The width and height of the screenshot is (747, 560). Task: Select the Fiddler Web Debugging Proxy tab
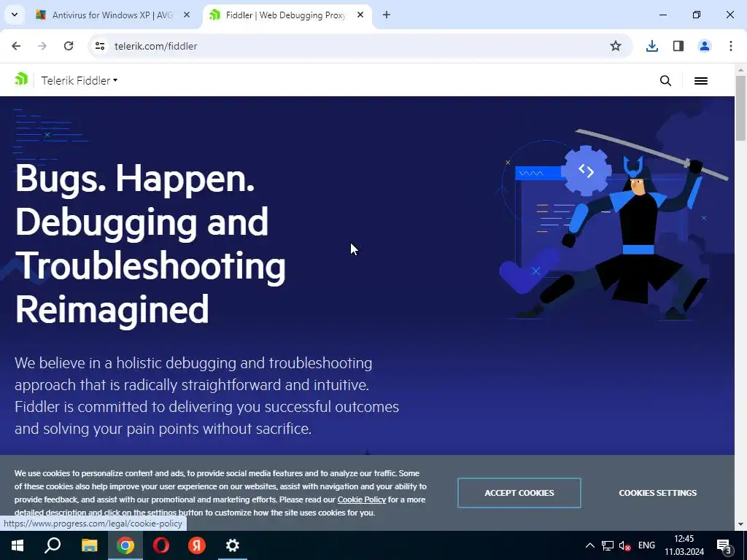286,15
